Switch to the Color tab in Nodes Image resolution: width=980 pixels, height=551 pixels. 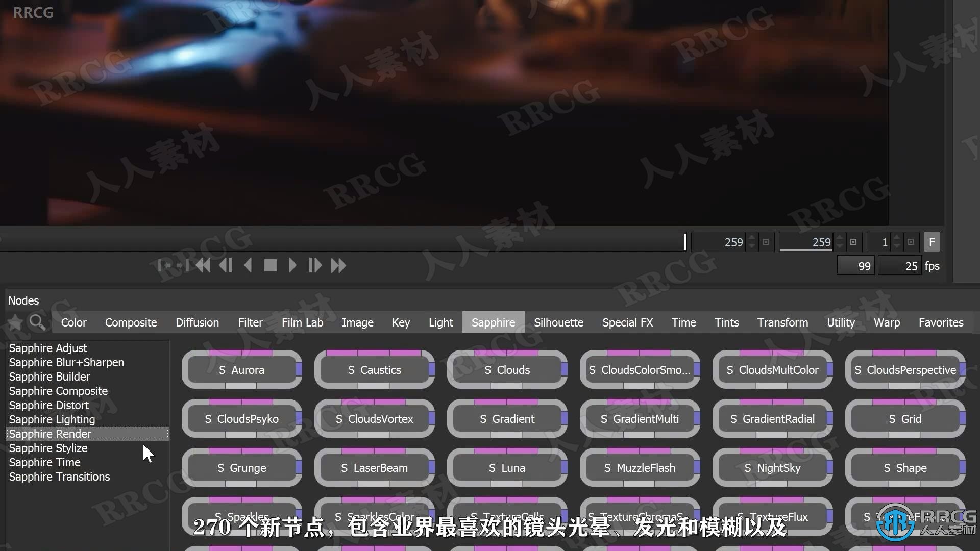click(74, 321)
